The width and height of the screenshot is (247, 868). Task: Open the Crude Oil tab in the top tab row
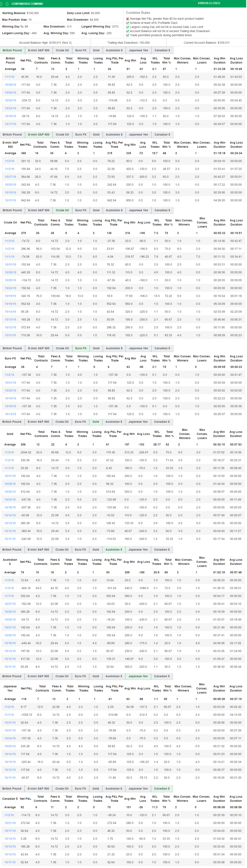62,50
